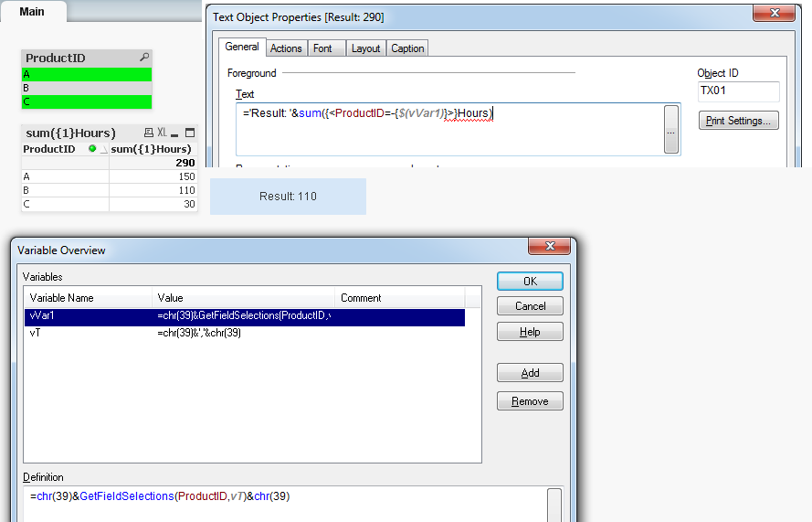Open expression editor with the ellipsis button
Screen dimensions: 812x522
(671, 130)
